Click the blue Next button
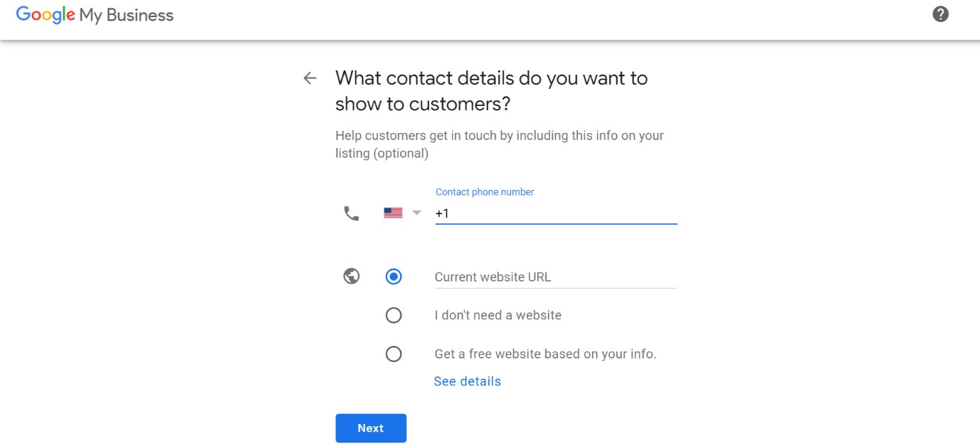 click(371, 428)
